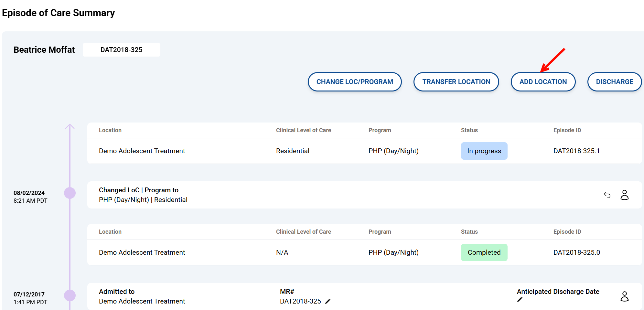Click the Beatrice Moffat patient name

(44, 50)
